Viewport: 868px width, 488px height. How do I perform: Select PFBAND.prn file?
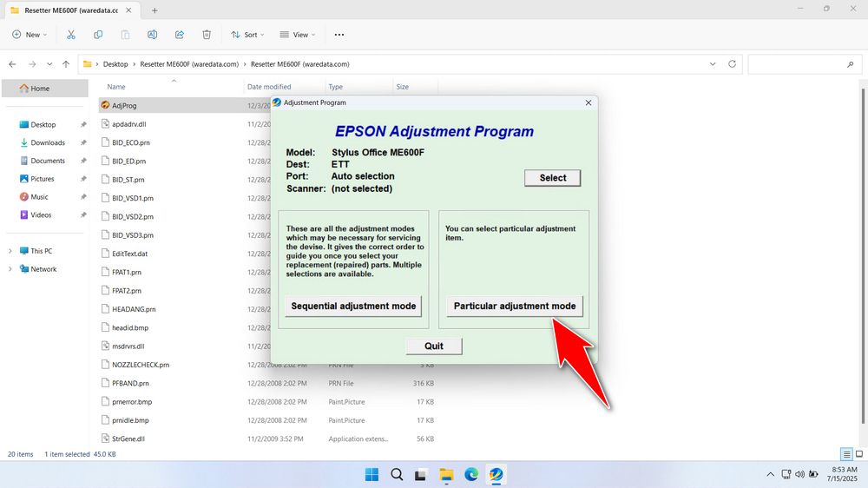[131, 383]
